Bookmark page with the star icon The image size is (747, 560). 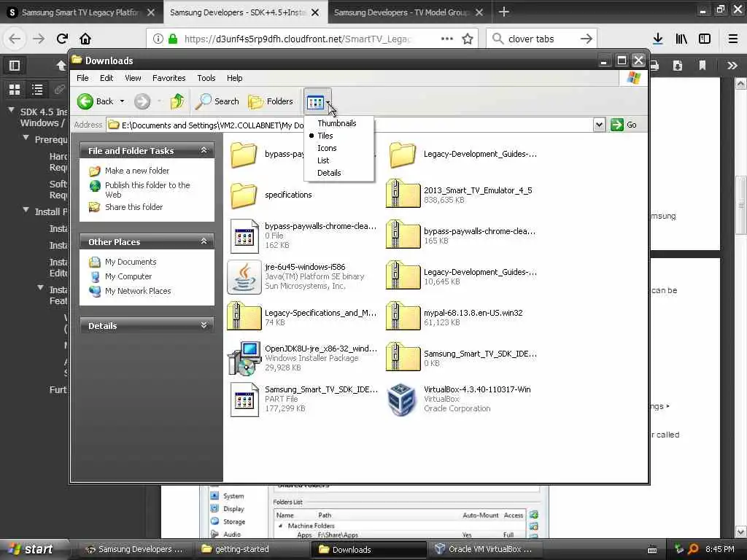point(468,39)
